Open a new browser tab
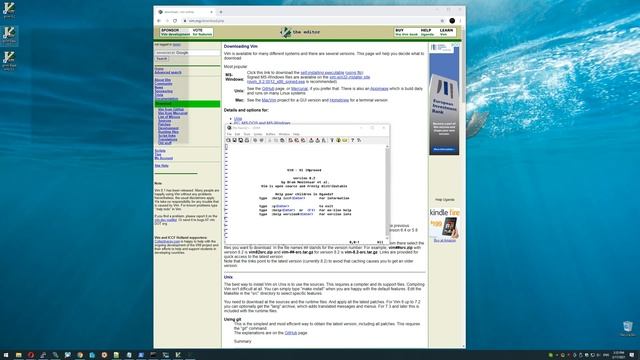Viewport: 640px width, 360px height. click(221, 12)
